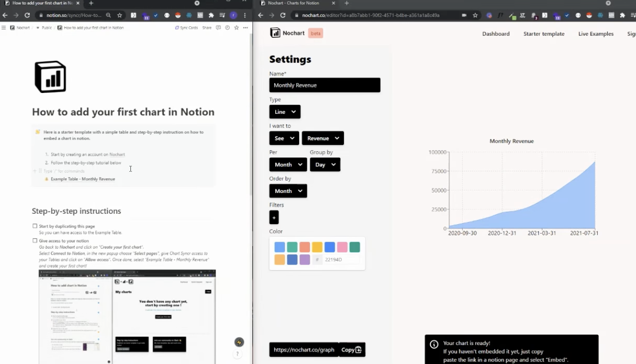Go back in the Notion browser window
Viewport: 636px width, 364px height.
tap(5, 15)
